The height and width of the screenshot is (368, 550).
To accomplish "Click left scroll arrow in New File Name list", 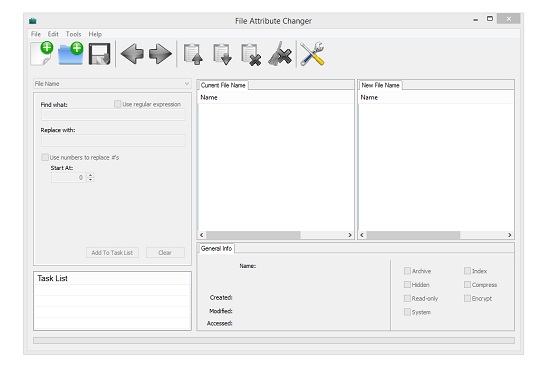I will pos(362,235).
